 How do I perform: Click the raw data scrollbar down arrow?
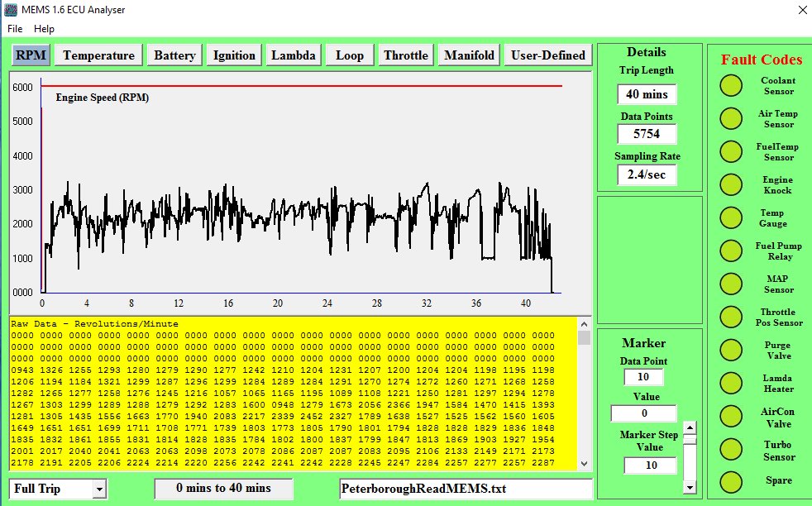coord(584,464)
